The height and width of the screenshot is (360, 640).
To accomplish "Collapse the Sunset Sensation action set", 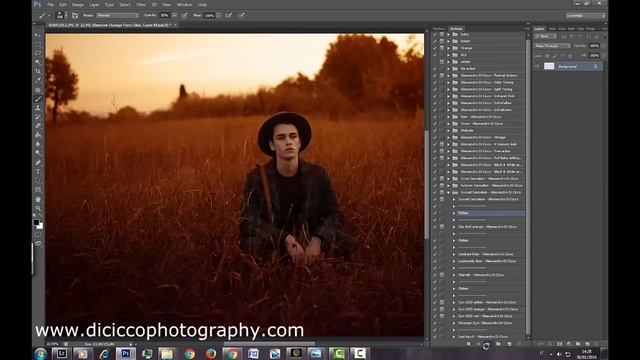I will pos(449,192).
